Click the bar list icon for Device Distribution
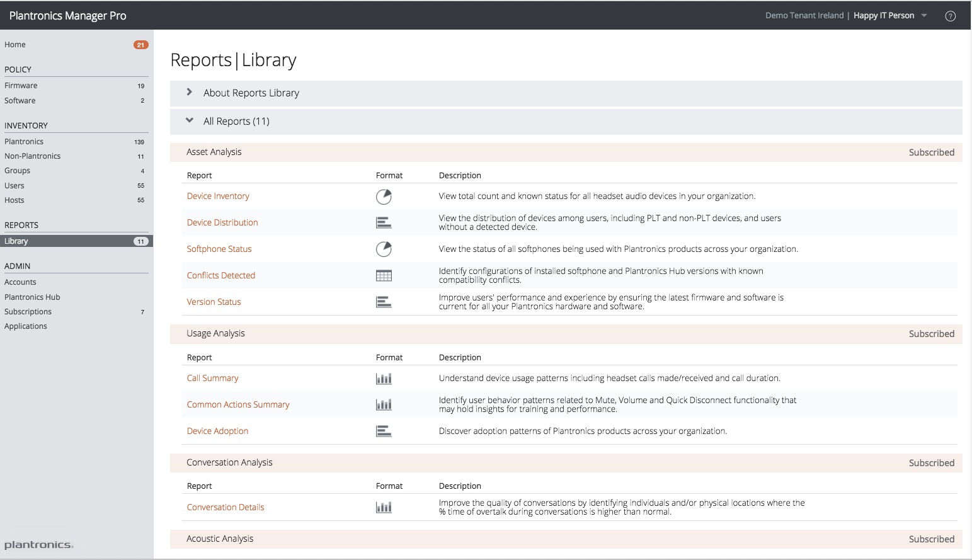The height and width of the screenshot is (560, 972). 384,223
